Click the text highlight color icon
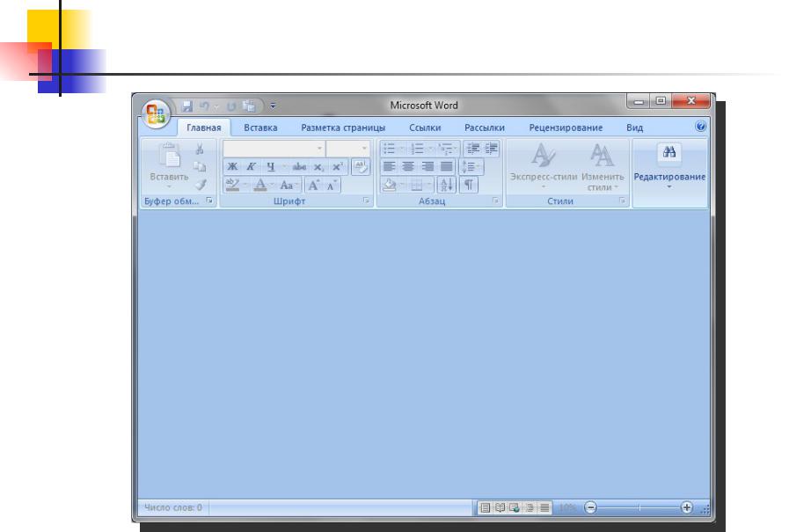Viewport: 789px width, 532px height. coord(232,185)
